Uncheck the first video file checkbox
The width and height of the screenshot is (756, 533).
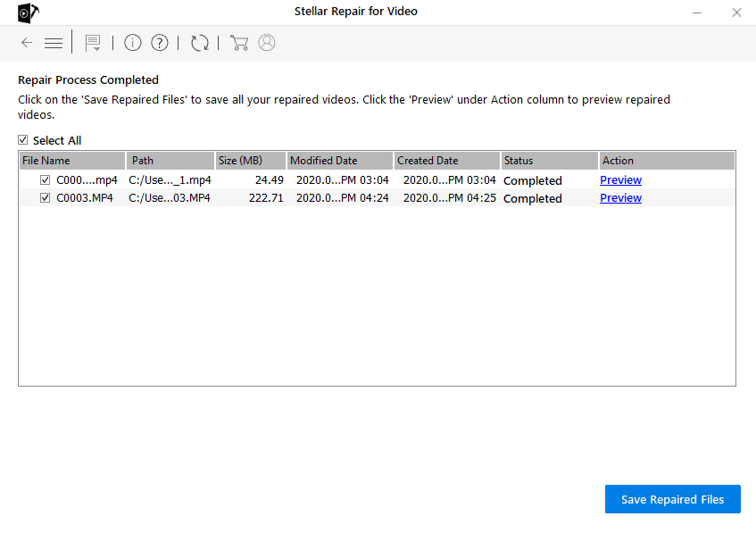click(x=46, y=180)
